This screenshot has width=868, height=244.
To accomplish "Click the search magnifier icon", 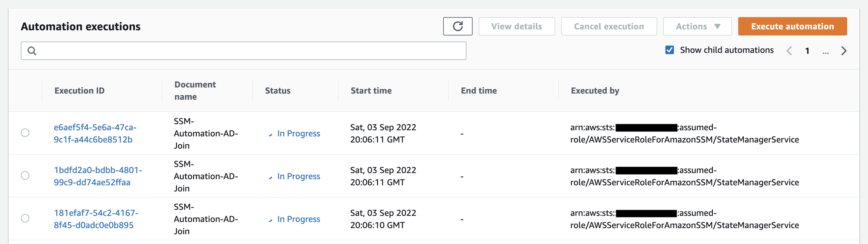I will (x=32, y=51).
